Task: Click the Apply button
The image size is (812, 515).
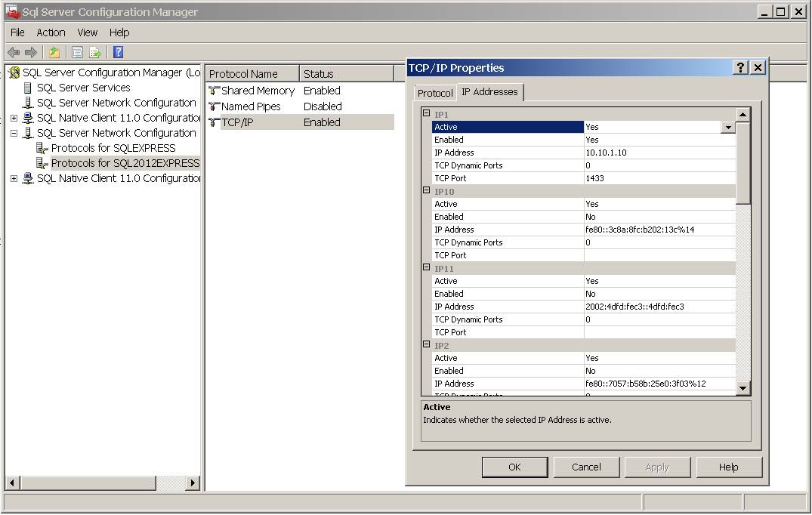Action: coord(657,467)
